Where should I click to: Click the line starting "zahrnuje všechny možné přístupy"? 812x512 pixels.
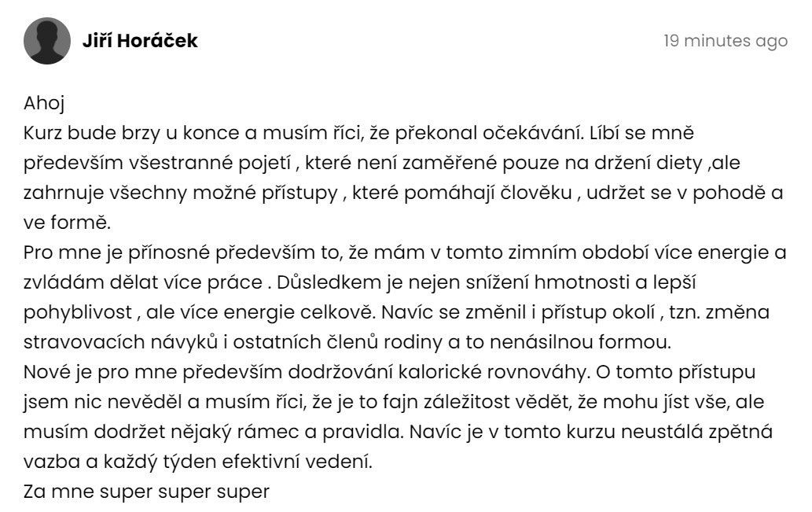point(403,193)
